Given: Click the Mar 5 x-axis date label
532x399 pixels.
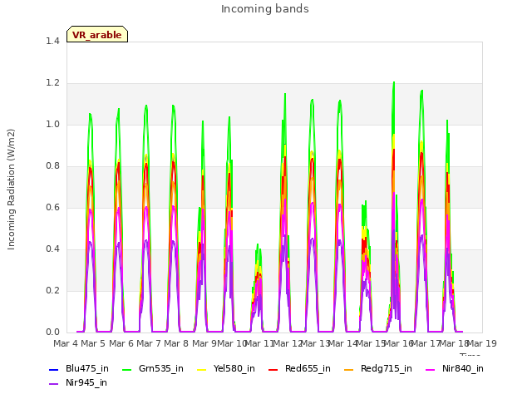Looking at the screenshot, I should point(93,343).
